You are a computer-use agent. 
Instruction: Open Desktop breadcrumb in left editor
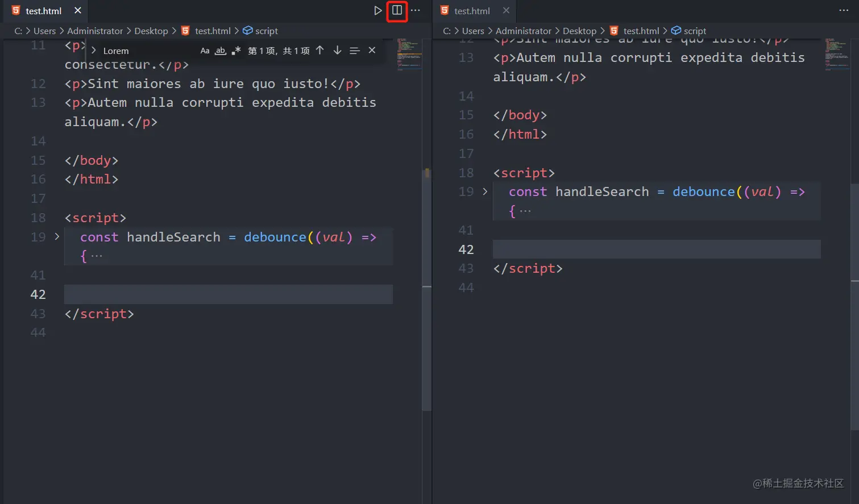click(151, 31)
